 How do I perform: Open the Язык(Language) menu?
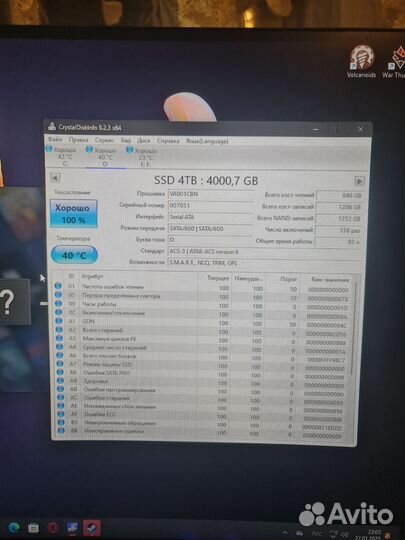(207, 141)
